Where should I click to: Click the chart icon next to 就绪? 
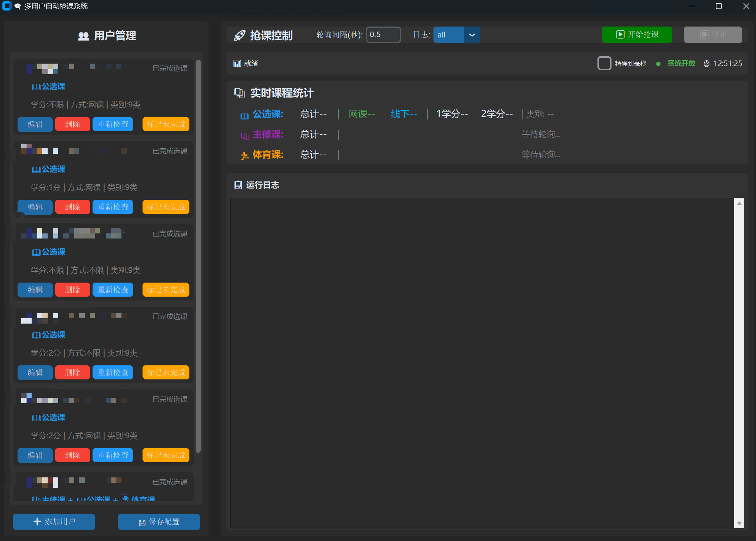tap(237, 64)
